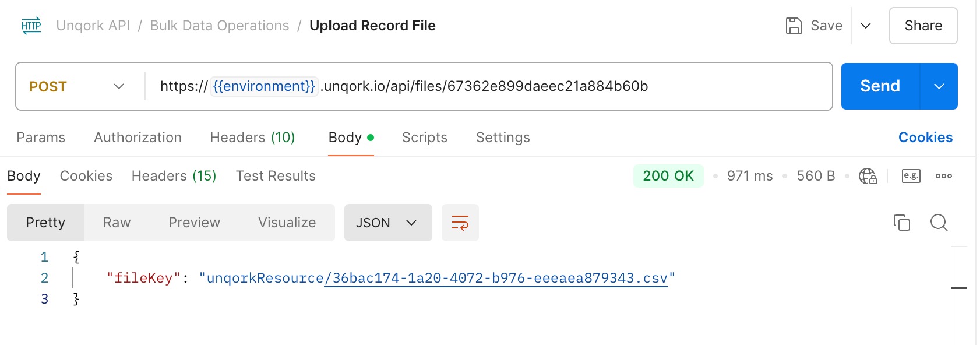Click the blue Send button
Screen dimensions: 980x345
point(880,86)
